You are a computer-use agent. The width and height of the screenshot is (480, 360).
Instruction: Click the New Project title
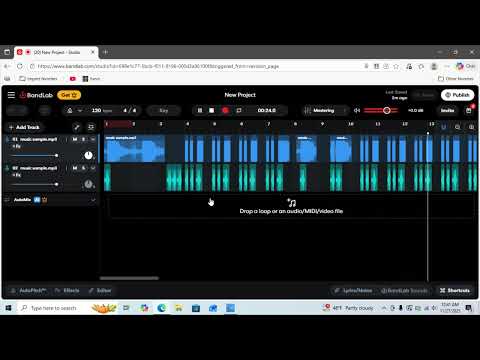point(240,95)
